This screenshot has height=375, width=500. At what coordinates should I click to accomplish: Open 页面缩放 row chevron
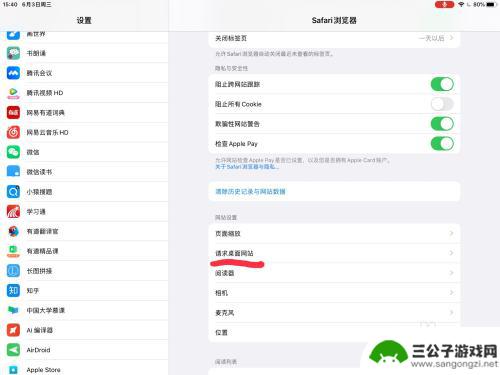pos(451,233)
